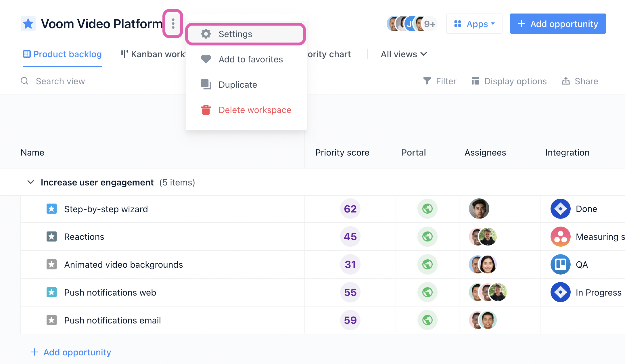Click the Share button
625x364 pixels.
click(580, 81)
